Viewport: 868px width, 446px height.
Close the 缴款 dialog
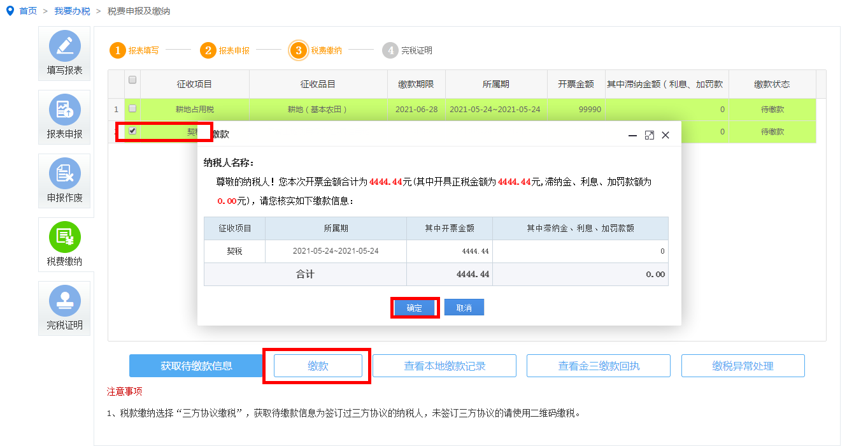pyautogui.click(x=665, y=135)
